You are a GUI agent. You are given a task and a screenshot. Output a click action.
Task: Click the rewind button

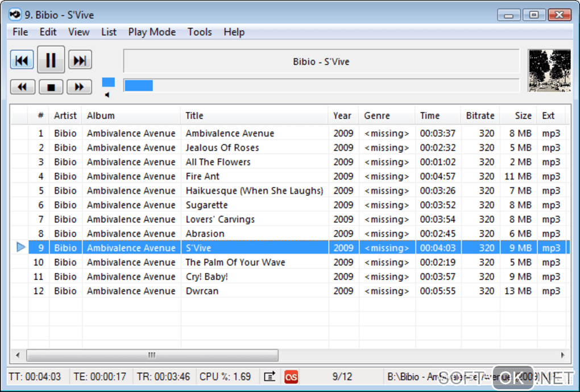(x=23, y=87)
